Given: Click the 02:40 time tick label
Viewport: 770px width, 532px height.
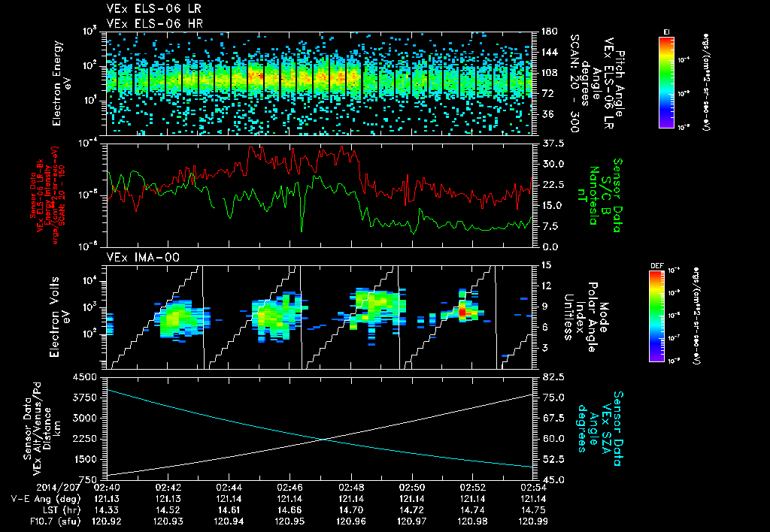Looking at the screenshot, I should tap(107, 488).
